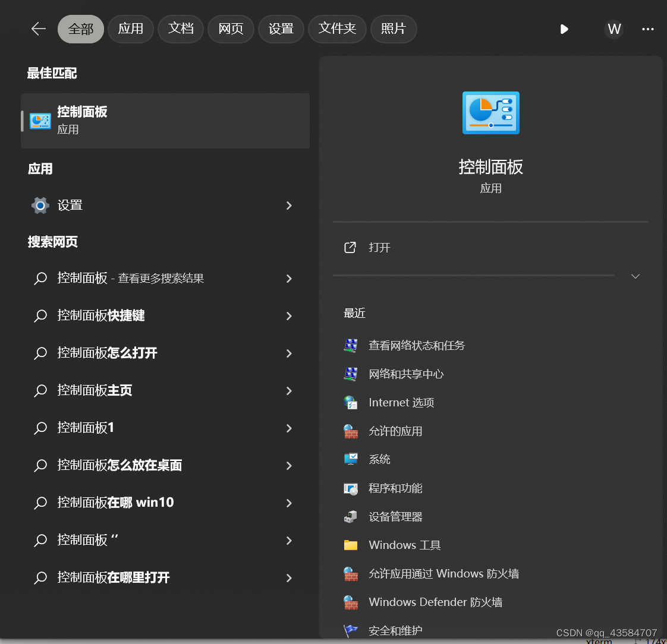Image resolution: width=667 pixels, height=644 pixels.
Task: Open recent item 程序和功能
Action: pyautogui.click(x=395, y=488)
